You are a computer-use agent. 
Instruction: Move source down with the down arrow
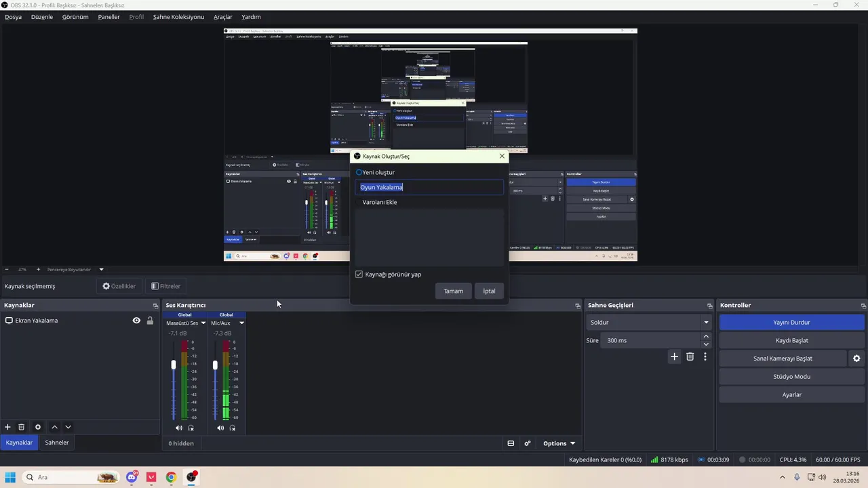[x=68, y=427]
